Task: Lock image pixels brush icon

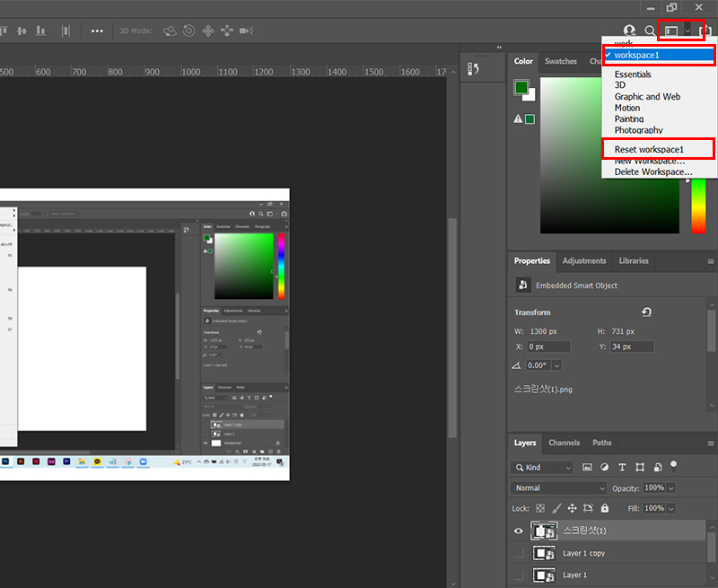Action: (x=556, y=508)
